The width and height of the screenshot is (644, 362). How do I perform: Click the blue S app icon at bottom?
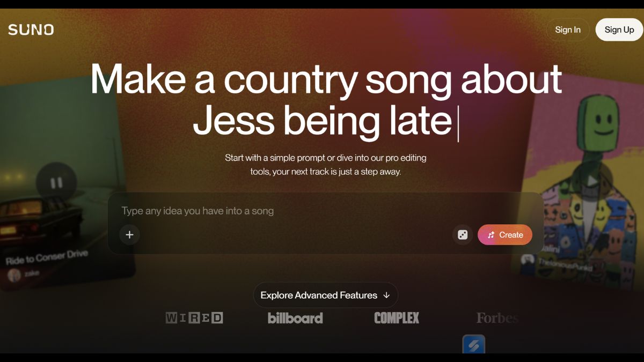[473, 345]
